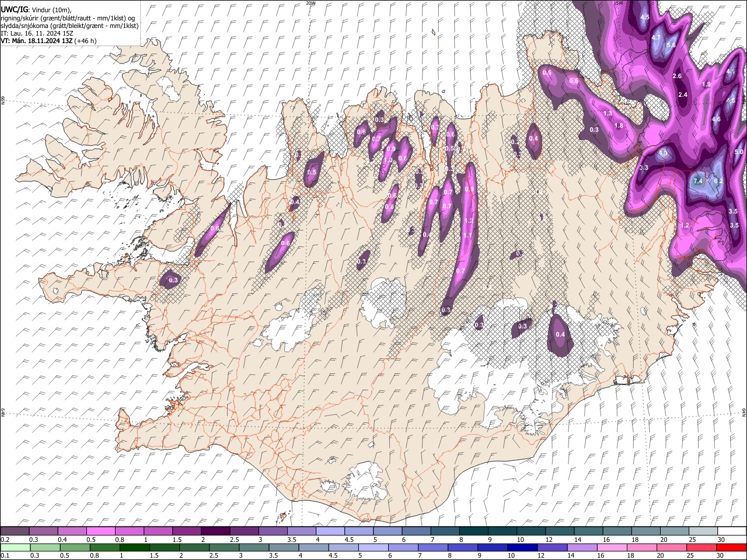Select the top-row dark teal swatch between 8 and 9
Screen dimensions: 747x560
coord(473,531)
